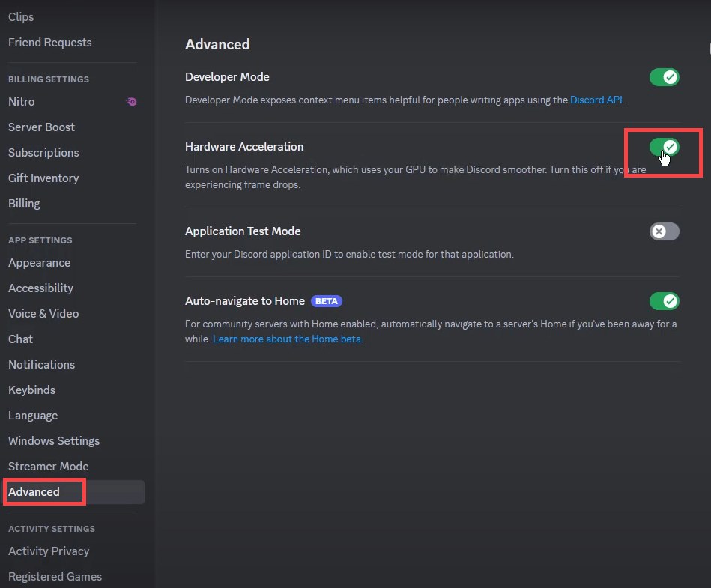711x588 pixels.
Task: Open Notifications settings
Action: tap(41, 364)
